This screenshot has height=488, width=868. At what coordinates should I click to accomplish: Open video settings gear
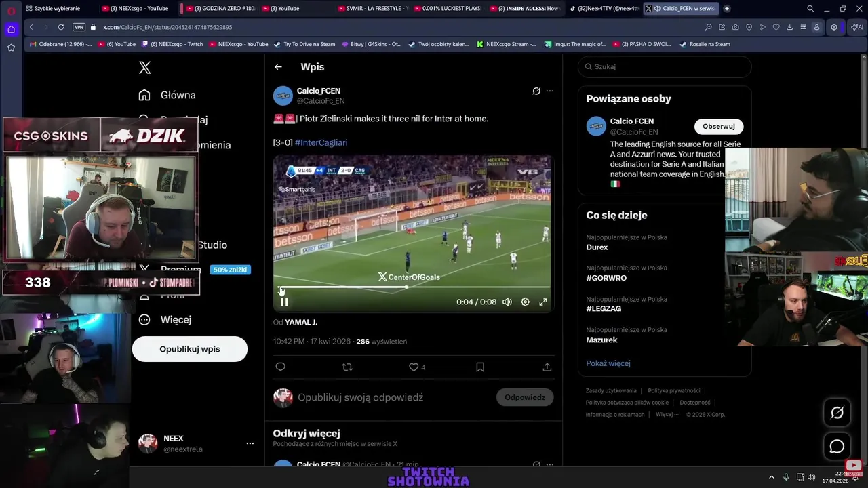[525, 302]
